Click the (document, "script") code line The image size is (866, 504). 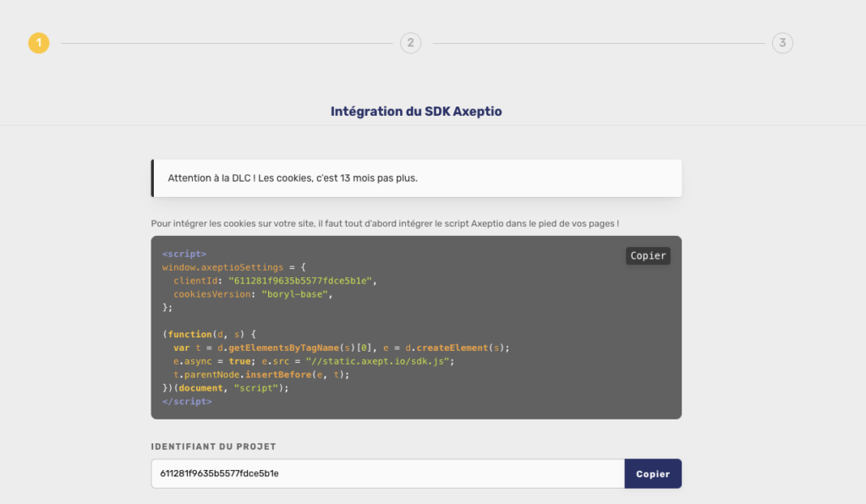pos(225,388)
